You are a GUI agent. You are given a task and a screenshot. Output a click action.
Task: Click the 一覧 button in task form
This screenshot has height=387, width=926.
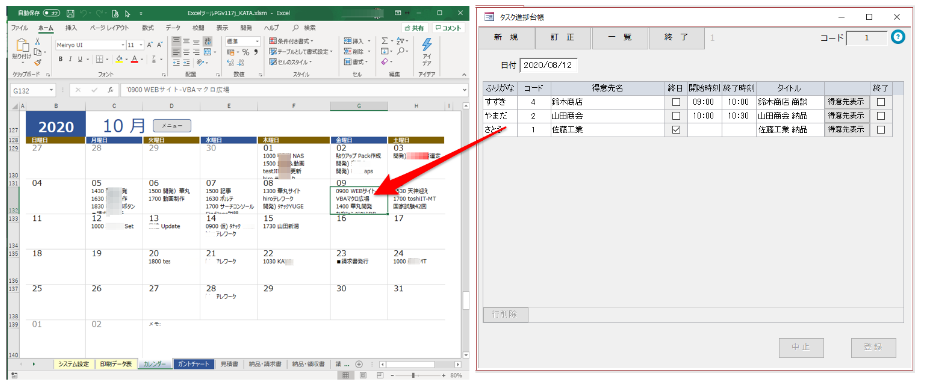[619, 38]
